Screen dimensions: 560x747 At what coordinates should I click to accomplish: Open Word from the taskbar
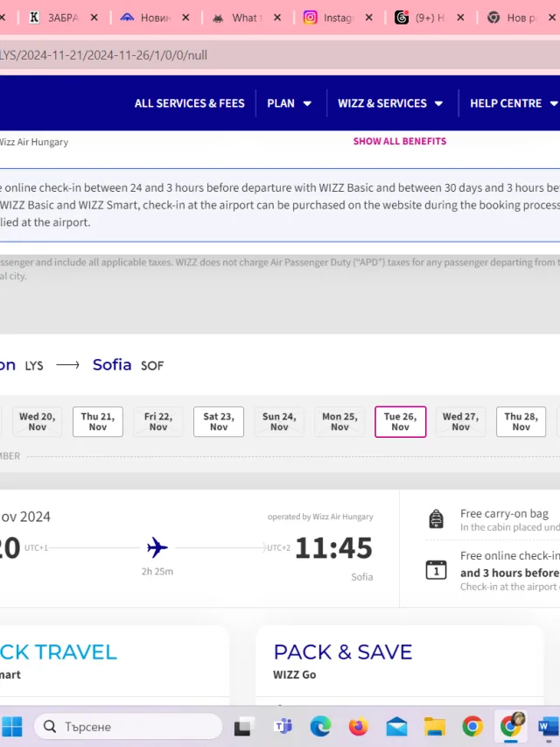pos(549,727)
